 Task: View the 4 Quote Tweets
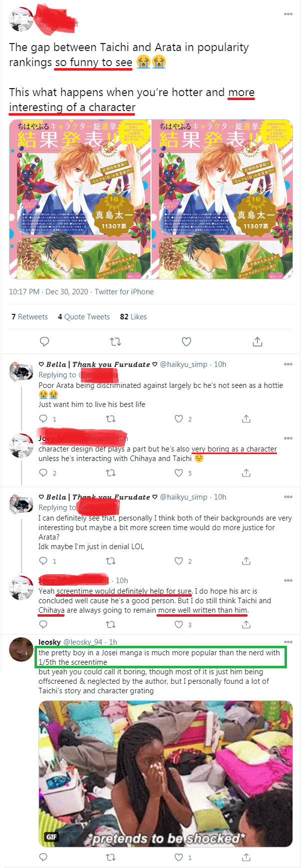coord(84,317)
